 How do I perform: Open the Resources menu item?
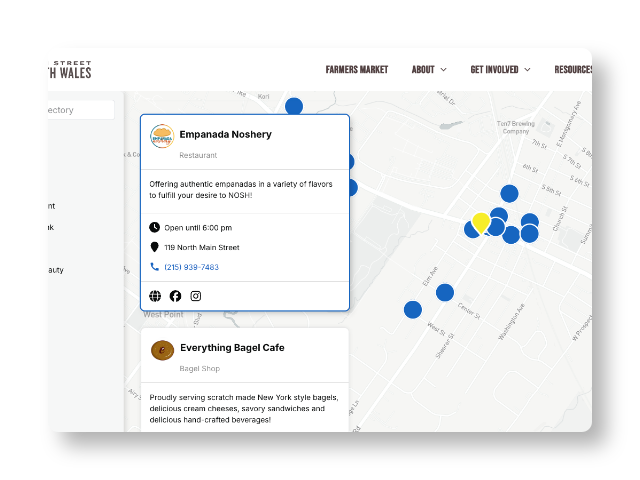pos(573,70)
